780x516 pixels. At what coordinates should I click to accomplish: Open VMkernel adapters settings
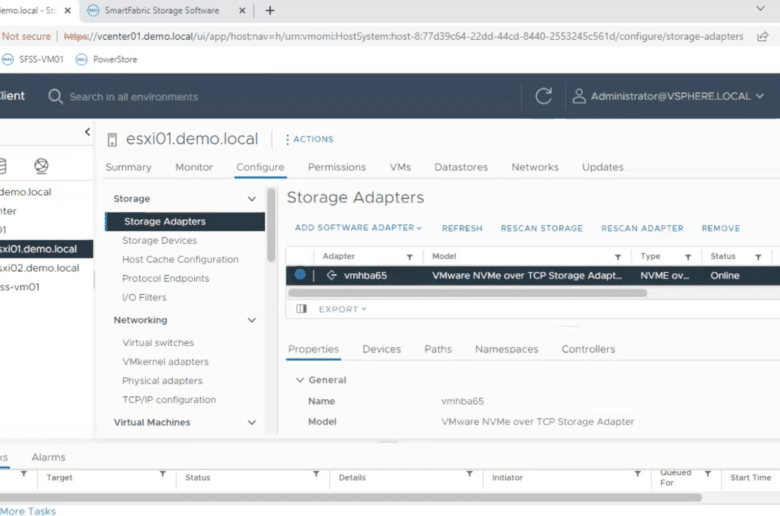[165, 362]
